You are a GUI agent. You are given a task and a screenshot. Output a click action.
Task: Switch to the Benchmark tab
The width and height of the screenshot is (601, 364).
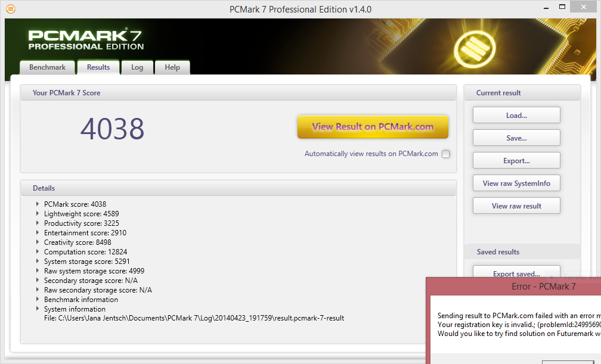pyautogui.click(x=47, y=67)
